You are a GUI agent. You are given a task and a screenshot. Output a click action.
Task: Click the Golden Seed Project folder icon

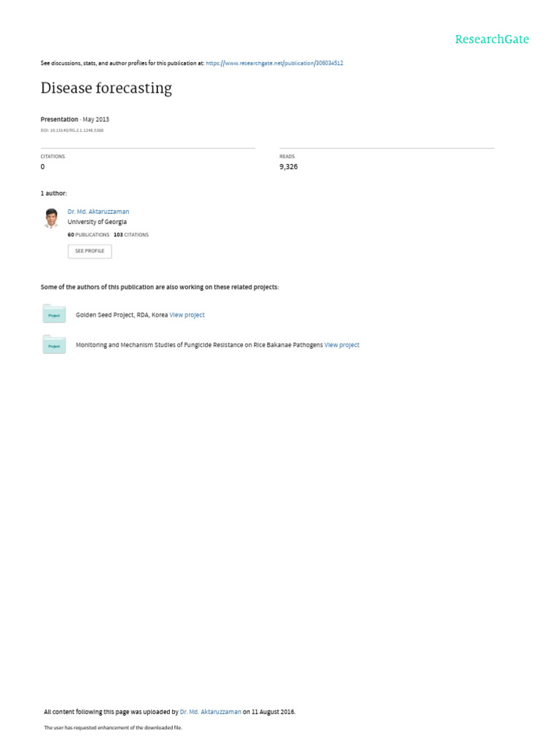(54, 314)
